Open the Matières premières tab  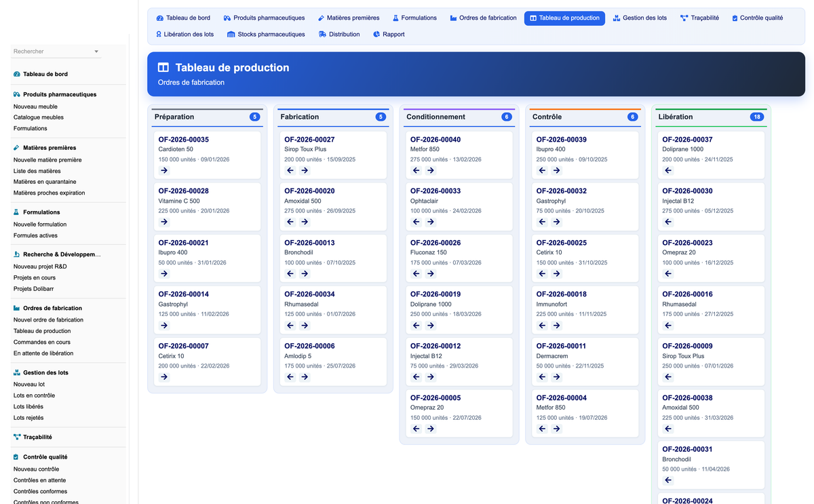coord(348,18)
